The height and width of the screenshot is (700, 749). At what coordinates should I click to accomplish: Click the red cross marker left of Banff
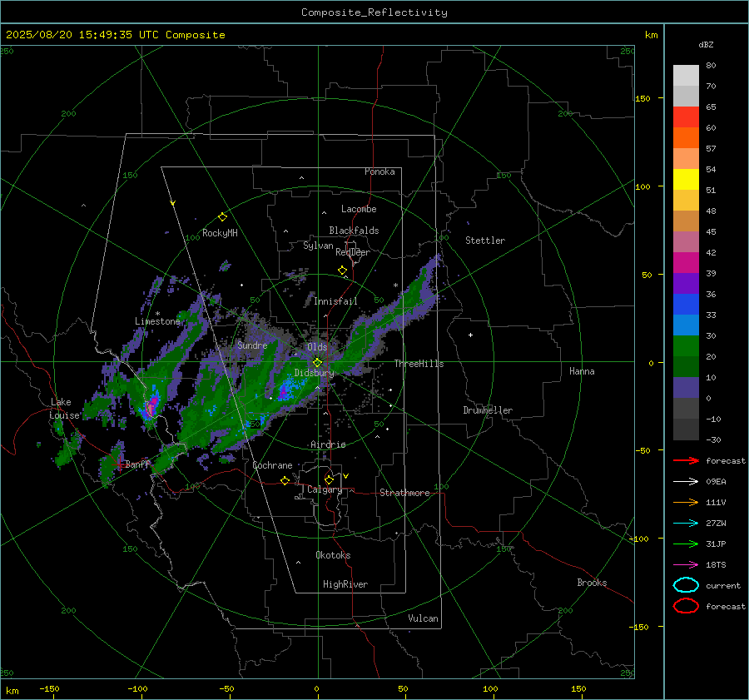pyautogui.click(x=117, y=464)
